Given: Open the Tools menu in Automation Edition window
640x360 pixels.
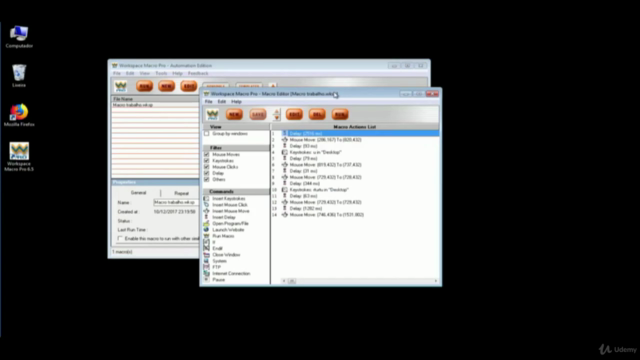Looking at the screenshot, I should pos(161,73).
